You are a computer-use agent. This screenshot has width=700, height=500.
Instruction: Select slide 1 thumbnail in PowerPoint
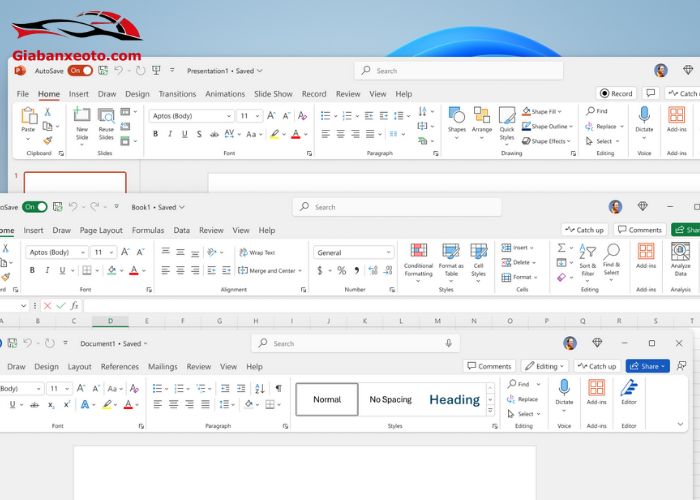pos(75,183)
